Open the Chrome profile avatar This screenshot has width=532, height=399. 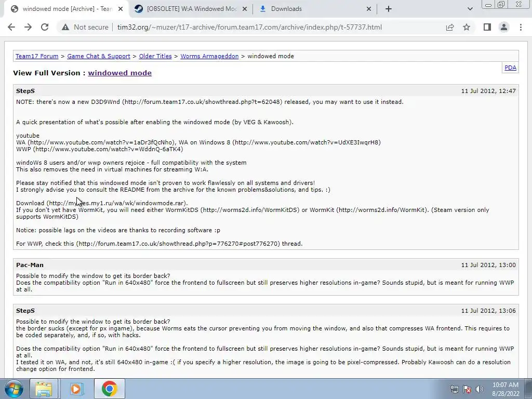(x=504, y=27)
